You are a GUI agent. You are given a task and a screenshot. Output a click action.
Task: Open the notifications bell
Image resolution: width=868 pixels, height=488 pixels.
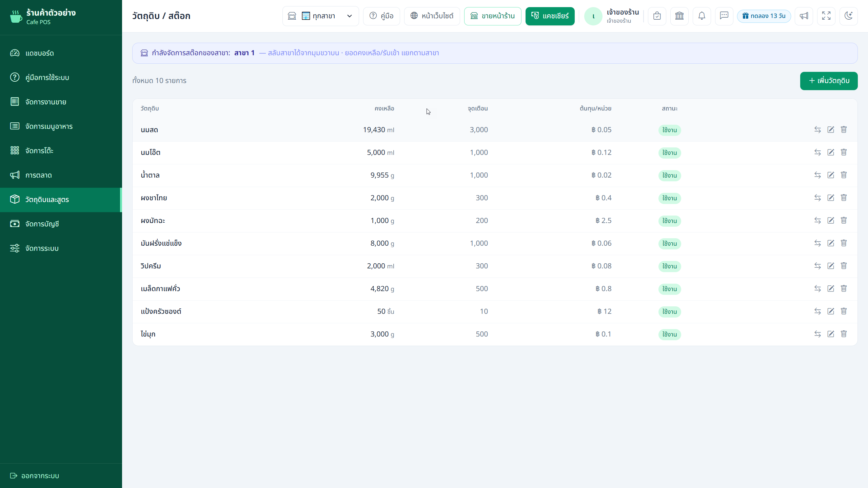click(x=702, y=16)
